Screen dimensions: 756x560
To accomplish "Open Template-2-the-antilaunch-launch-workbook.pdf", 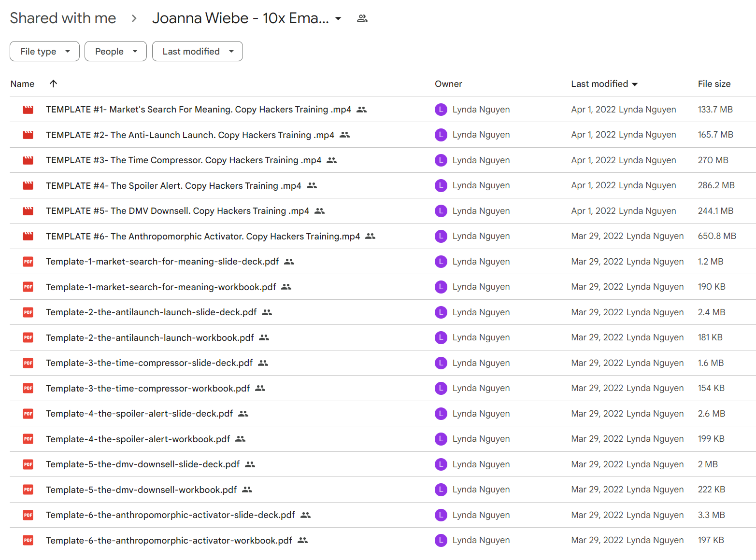I will point(150,337).
